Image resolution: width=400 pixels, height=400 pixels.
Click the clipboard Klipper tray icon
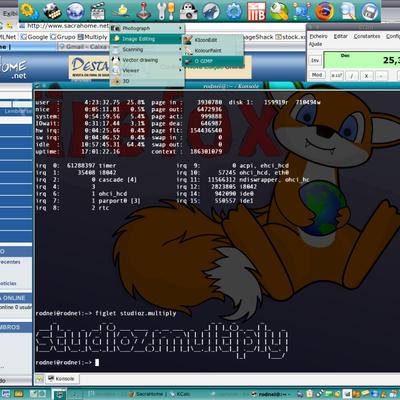coord(309,394)
